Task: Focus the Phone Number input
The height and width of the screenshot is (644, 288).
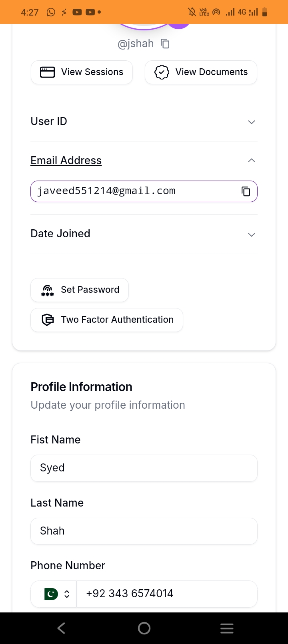Action: coord(166,594)
